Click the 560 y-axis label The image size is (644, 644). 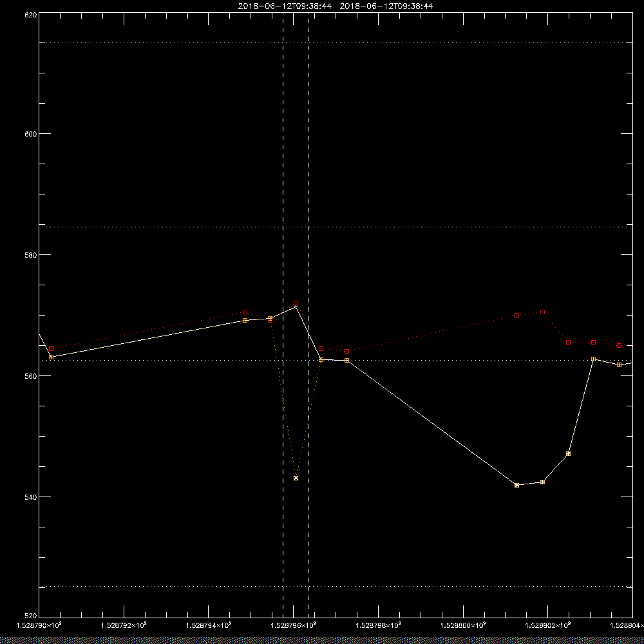click(x=31, y=376)
